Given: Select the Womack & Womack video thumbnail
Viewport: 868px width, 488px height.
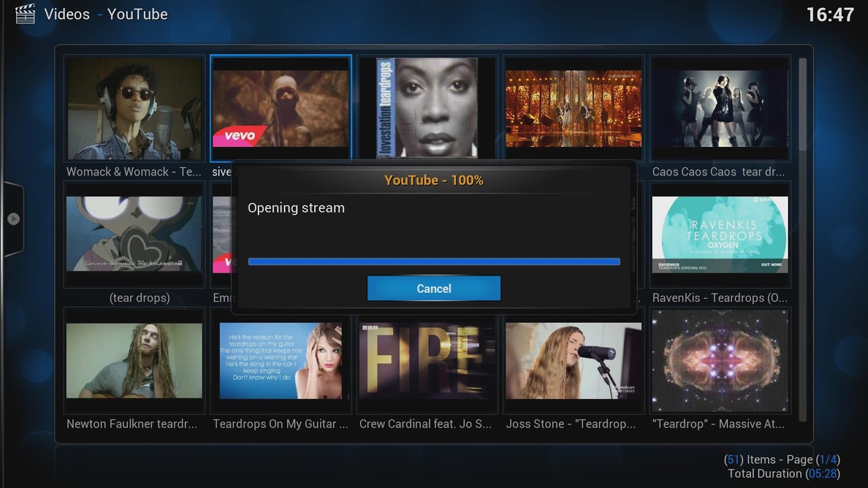Looking at the screenshot, I should (x=134, y=108).
